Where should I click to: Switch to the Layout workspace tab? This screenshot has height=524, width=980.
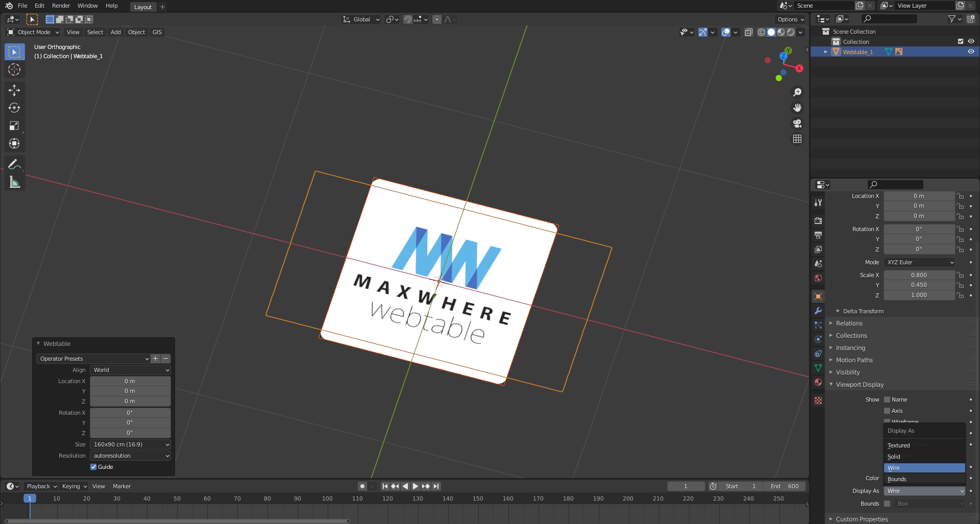143,7
